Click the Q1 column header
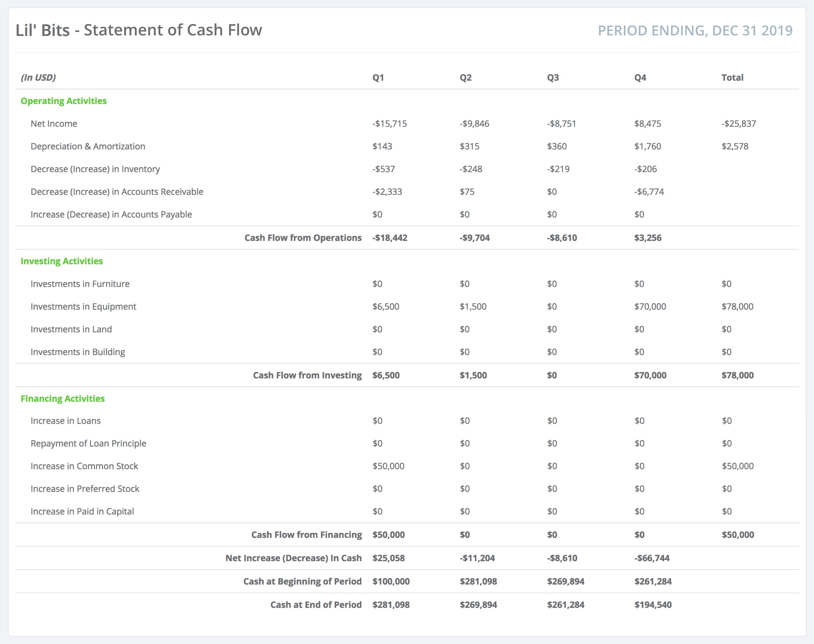 378,78
